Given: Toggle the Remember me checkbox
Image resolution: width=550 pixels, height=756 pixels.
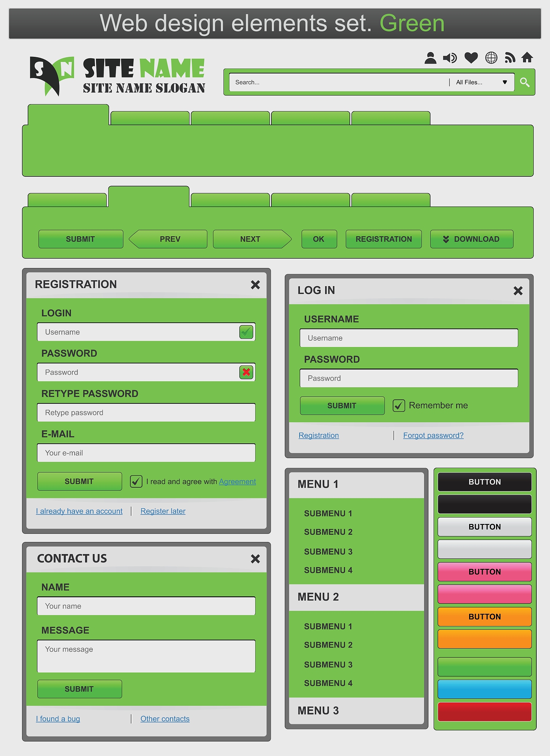Looking at the screenshot, I should tap(399, 406).
